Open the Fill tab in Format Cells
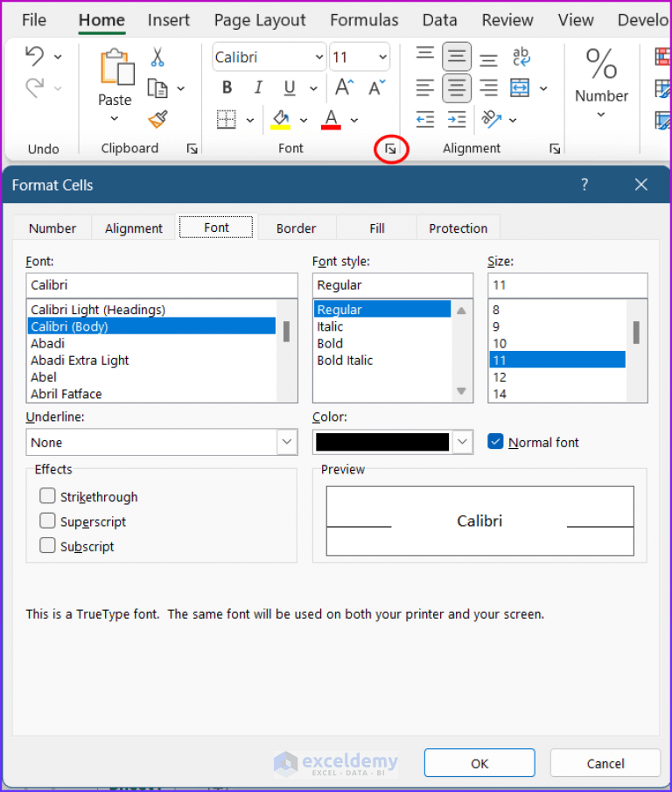Screen dimensions: 672x792 coord(376,228)
